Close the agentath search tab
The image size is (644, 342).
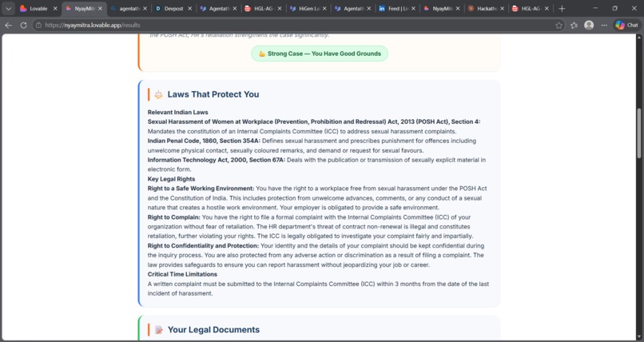(x=145, y=8)
